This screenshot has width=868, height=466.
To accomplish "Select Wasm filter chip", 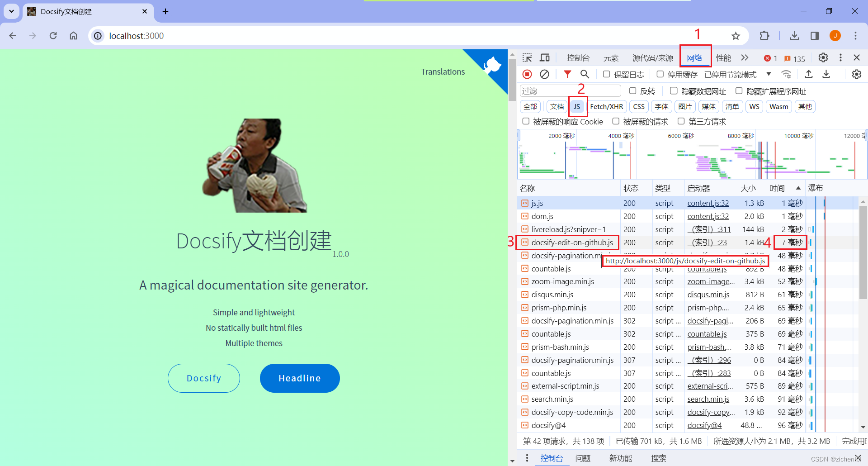I will tap(778, 107).
